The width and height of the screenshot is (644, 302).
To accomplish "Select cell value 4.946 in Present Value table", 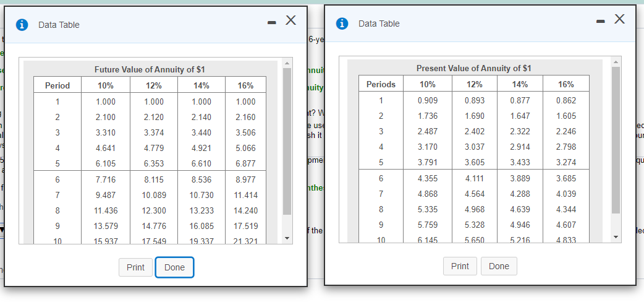I will pyautogui.click(x=520, y=225).
